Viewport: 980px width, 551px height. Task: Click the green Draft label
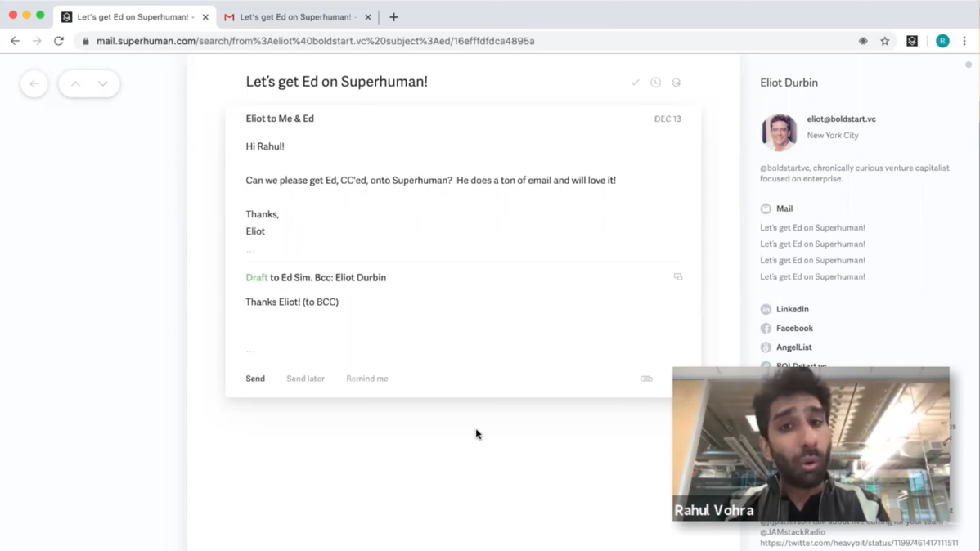click(x=256, y=277)
